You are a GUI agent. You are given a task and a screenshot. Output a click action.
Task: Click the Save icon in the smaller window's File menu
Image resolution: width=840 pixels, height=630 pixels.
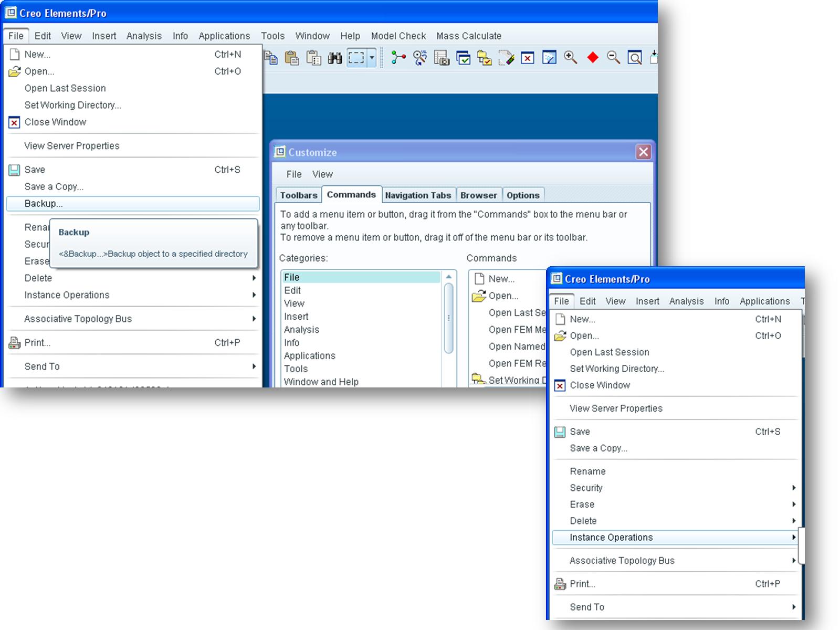tap(560, 432)
